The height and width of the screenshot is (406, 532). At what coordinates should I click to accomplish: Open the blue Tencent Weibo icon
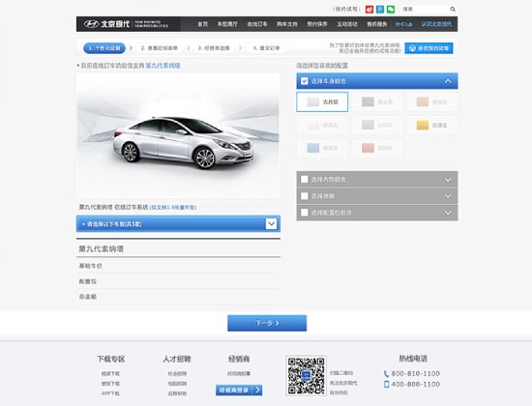[380, 10]
